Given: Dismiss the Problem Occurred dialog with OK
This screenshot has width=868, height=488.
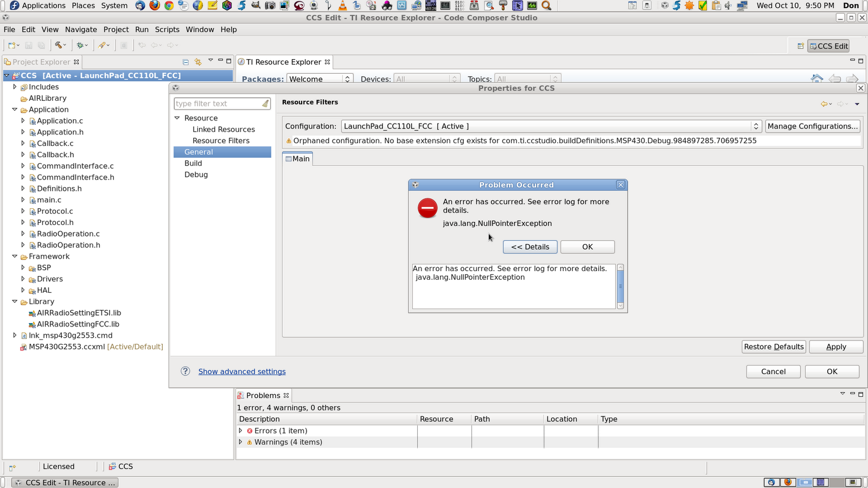Looking at the screenshot, I should coord(588,247).
